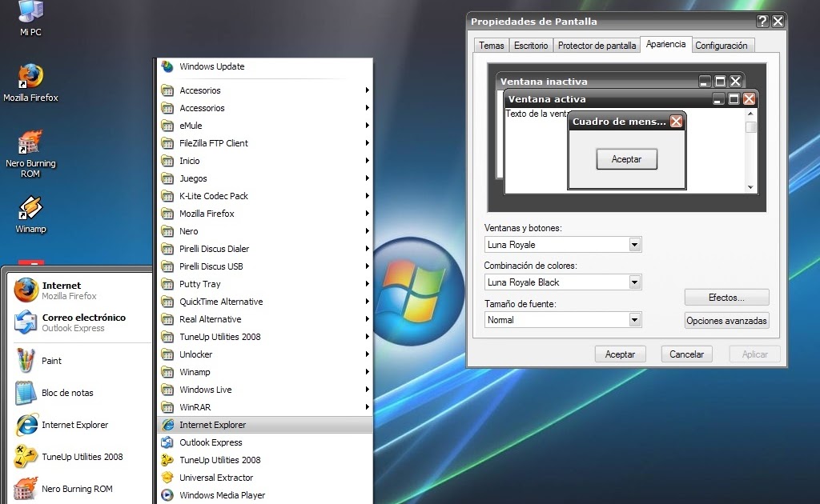
Task: Click the WinRAR folder icon
Action: coord(167,407)
